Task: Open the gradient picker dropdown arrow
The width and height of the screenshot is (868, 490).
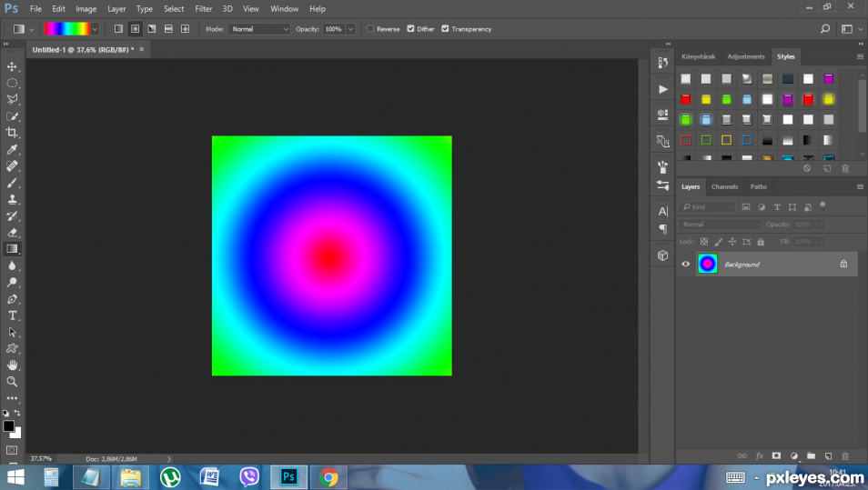Action: tap(95, 29)
